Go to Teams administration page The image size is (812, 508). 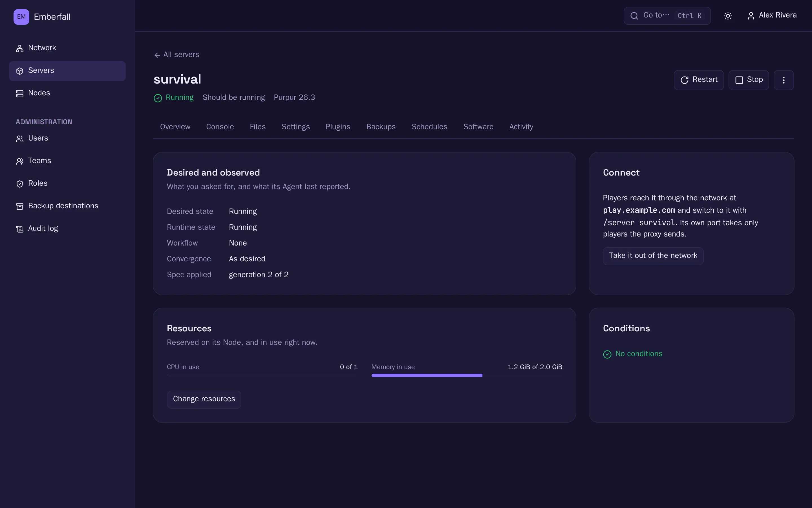[x=67, y=161]
